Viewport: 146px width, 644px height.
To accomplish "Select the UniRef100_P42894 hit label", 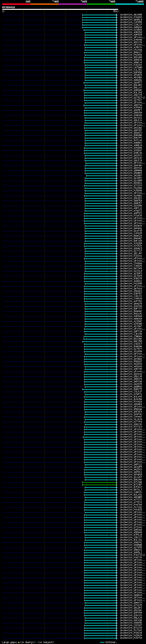I will click(131, 55).
